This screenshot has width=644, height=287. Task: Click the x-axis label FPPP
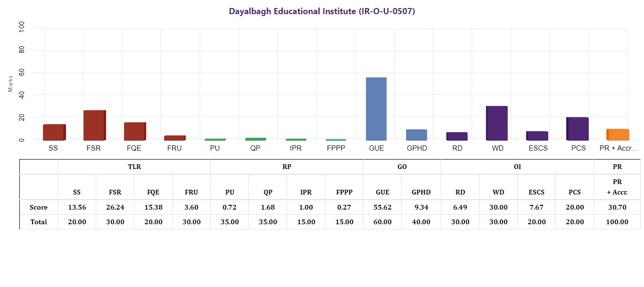pos(336,148)
